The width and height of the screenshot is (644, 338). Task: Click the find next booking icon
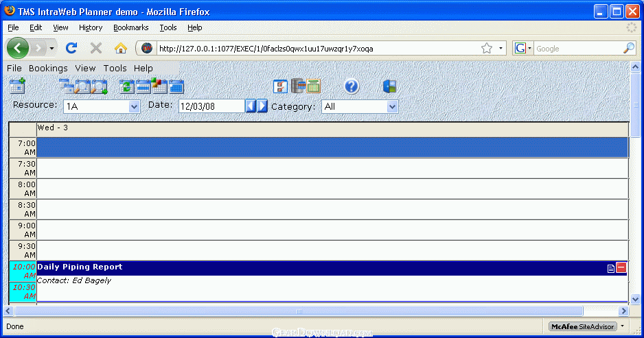point(100,86)
